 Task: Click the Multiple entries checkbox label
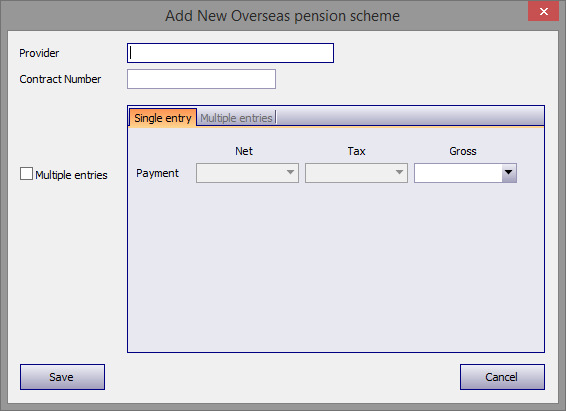click(71, 175)
